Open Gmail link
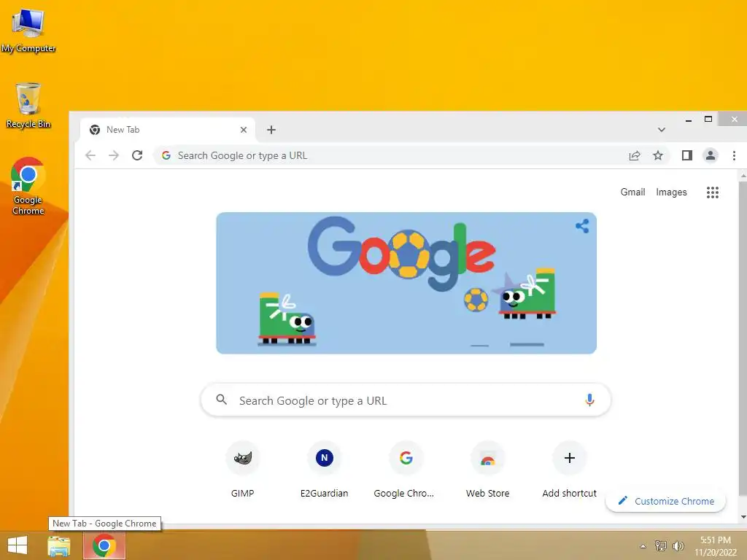 pos(632,192)
